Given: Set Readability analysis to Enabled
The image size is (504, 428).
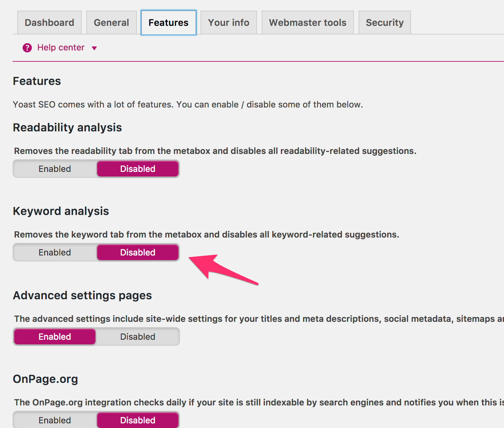Looking at the screenshot, I should tap(55, 169).
